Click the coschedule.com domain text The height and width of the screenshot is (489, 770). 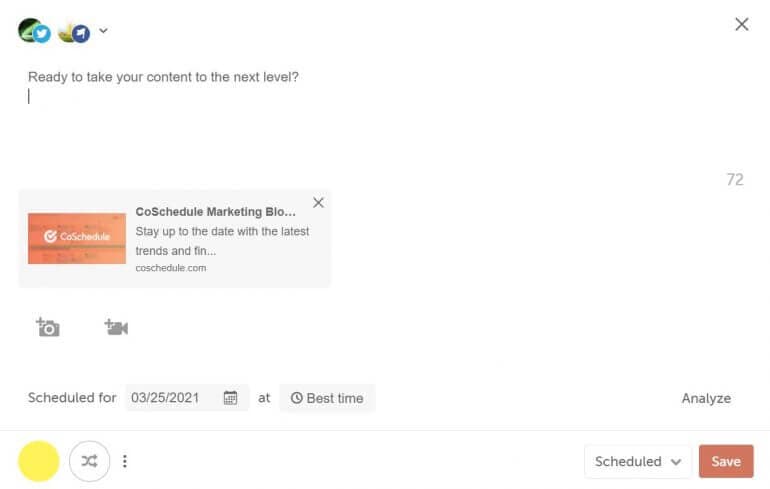(x=171, y=268)
